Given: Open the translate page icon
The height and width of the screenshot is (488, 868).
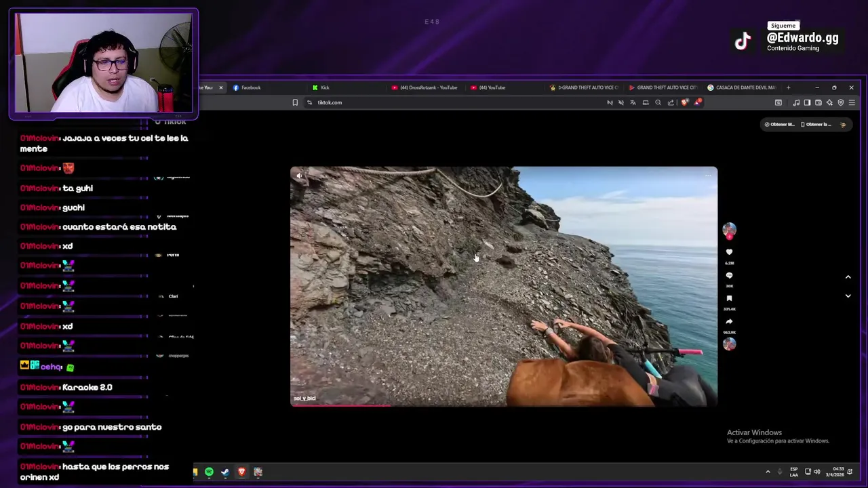Looking at the screenshot, I should coord(633,102).
